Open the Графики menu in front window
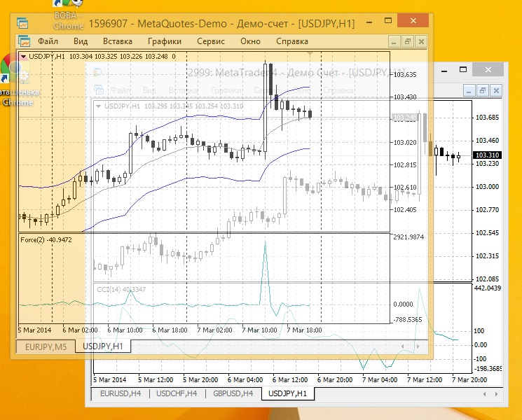The width and height of the screenshot is (522, 420). click(x=165, y=41)
